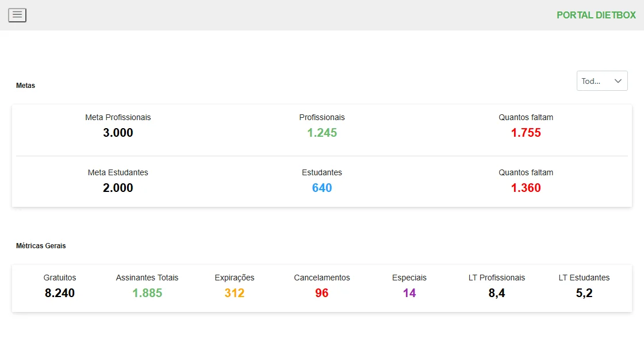
Task: Click the green 1.245 Profissionais value
Action: 322,133
